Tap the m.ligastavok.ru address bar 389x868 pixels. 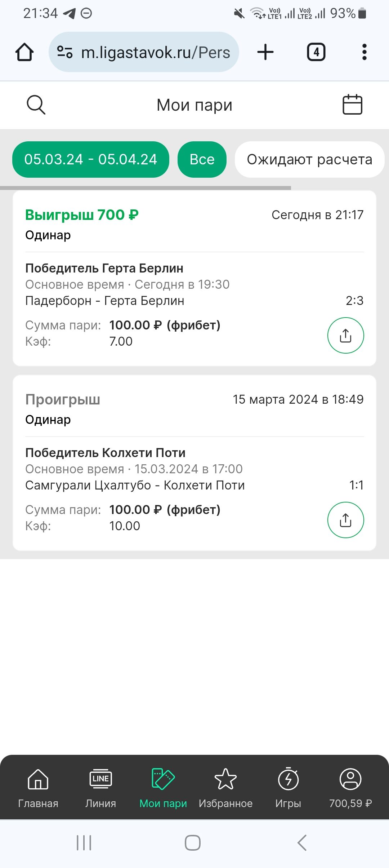coord(155,52)
